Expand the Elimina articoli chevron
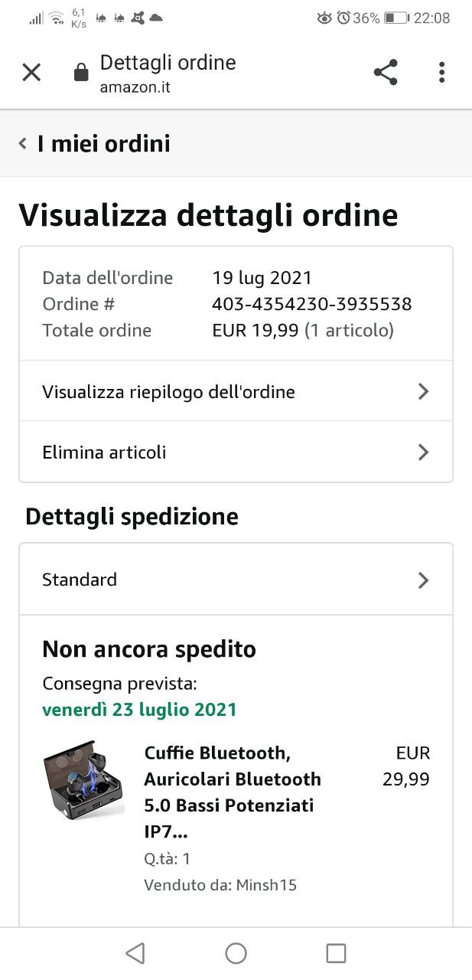This screenshot has width=472, height=980. click(424, 452)
